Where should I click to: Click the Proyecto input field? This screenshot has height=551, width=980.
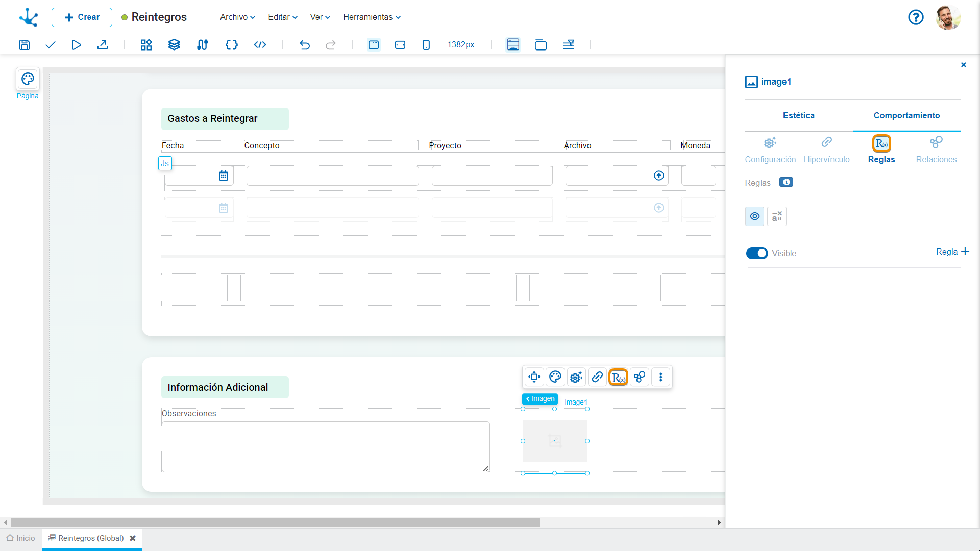[x=492, y=176]
